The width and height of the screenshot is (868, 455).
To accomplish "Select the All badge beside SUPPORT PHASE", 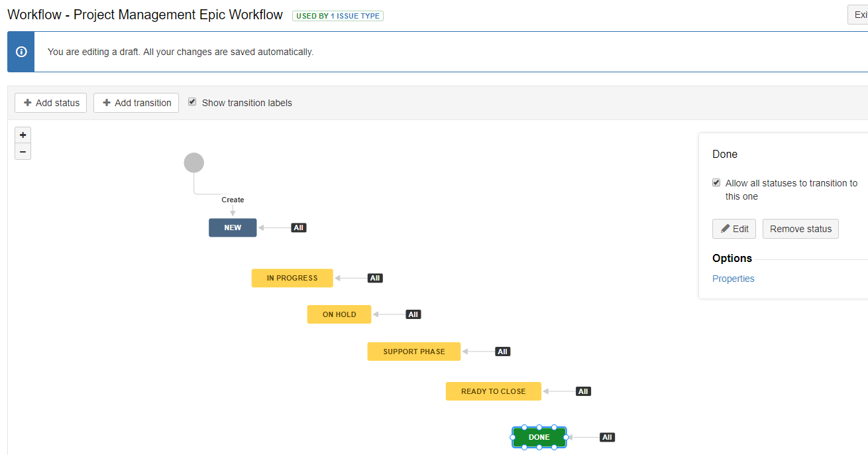I will coord(502,351).
